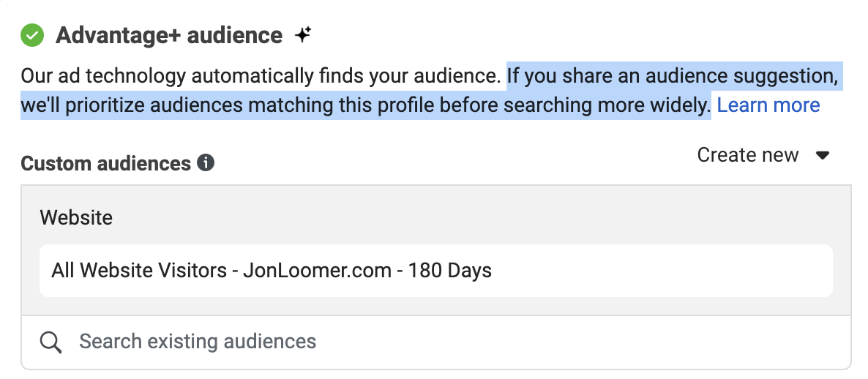Click '180 Days' in the selected audience row
868x379 pixels.
tap(450, 271)
